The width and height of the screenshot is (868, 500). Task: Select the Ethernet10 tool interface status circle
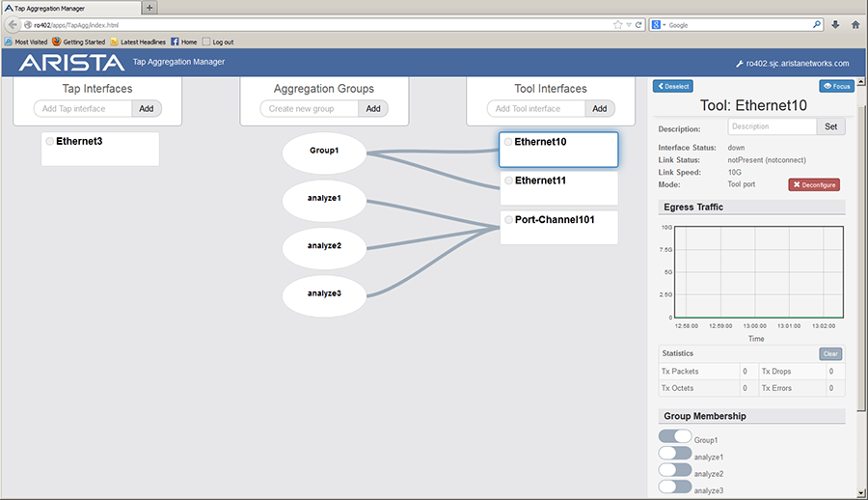click(x=508, y=142)
